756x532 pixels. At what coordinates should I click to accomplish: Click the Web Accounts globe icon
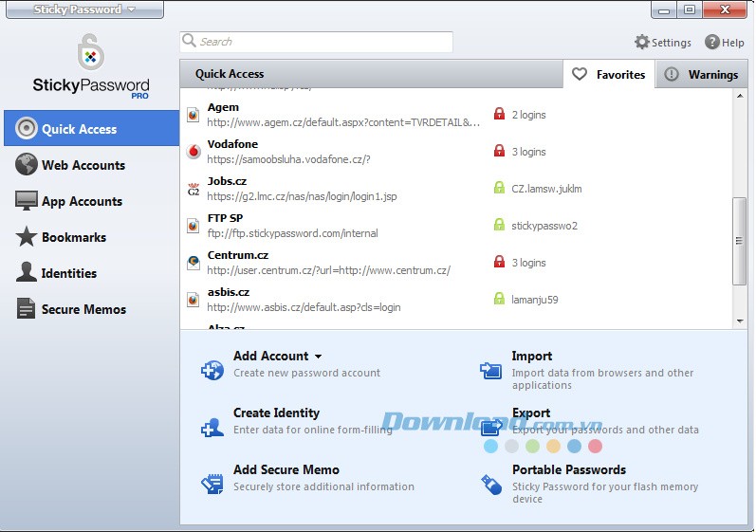(26, 164)
